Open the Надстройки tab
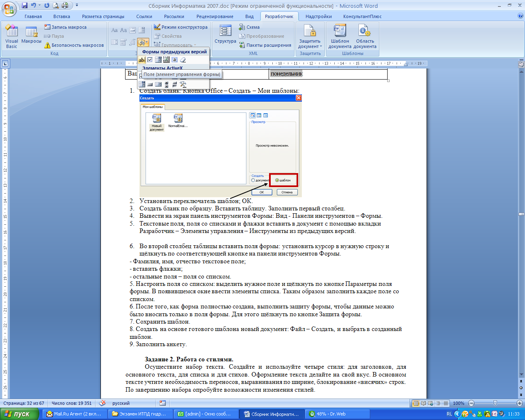Screen dimensions: 525x420 [x=319, y=16]
